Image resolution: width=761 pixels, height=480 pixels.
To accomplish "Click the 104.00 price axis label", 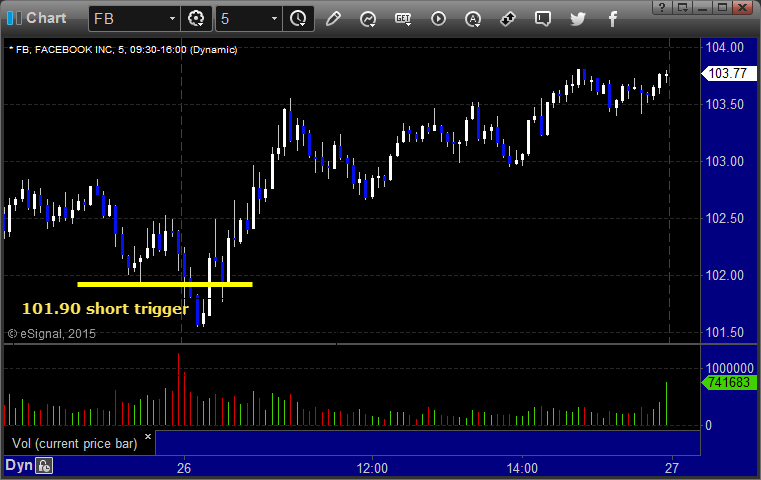I will [725, 48].
